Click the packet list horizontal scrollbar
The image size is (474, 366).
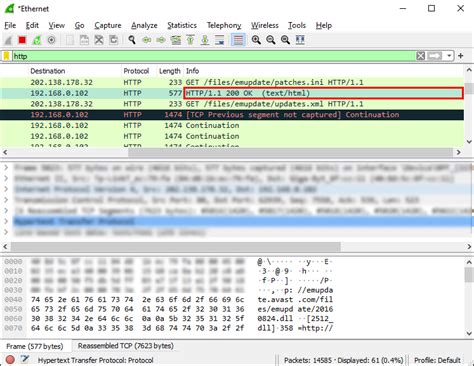290,152
